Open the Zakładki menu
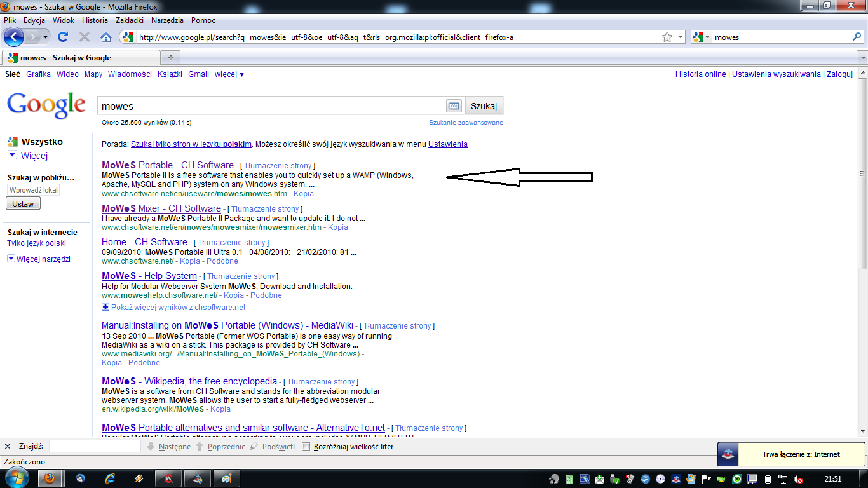 pos(130,20)
